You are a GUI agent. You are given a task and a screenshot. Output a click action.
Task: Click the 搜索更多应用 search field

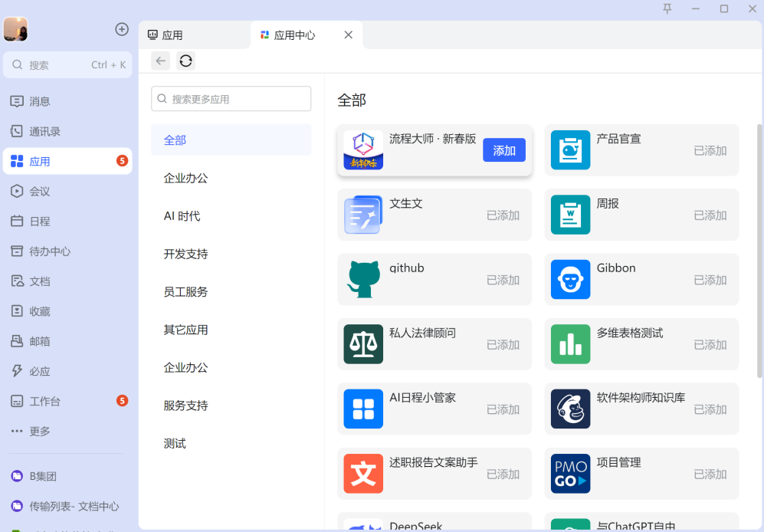[x=231, y=99]
